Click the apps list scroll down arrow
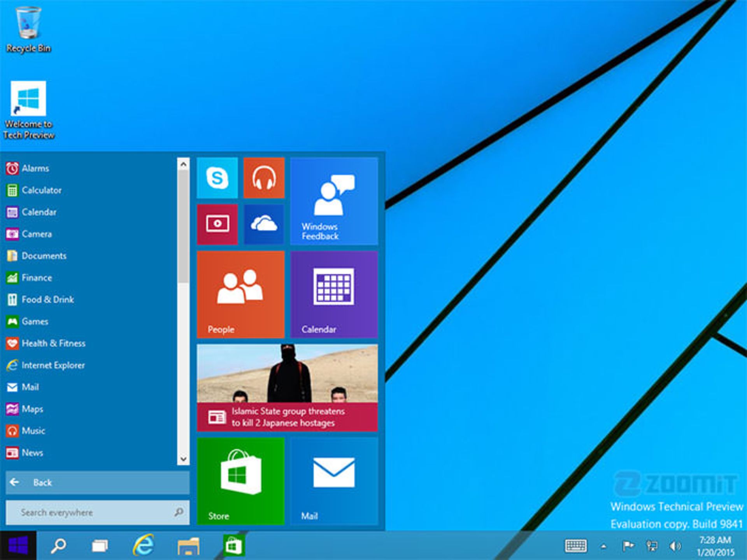747x560 pixels. [183, 459]
